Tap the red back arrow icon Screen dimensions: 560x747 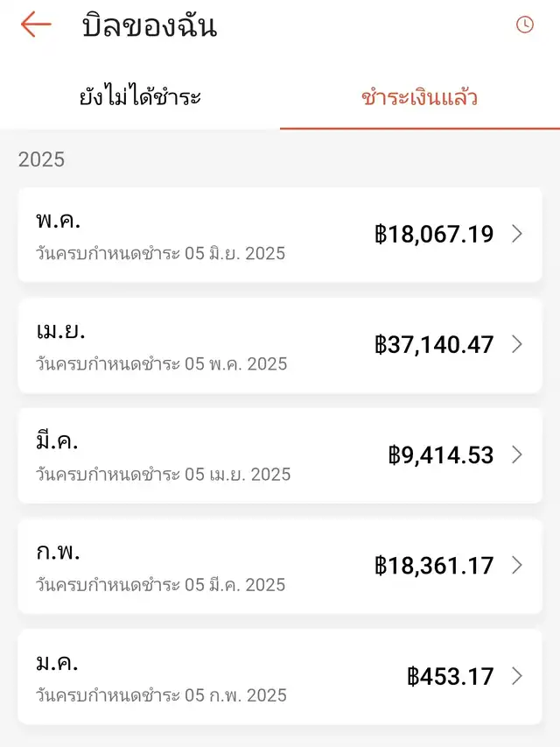[x=36, y=24]
